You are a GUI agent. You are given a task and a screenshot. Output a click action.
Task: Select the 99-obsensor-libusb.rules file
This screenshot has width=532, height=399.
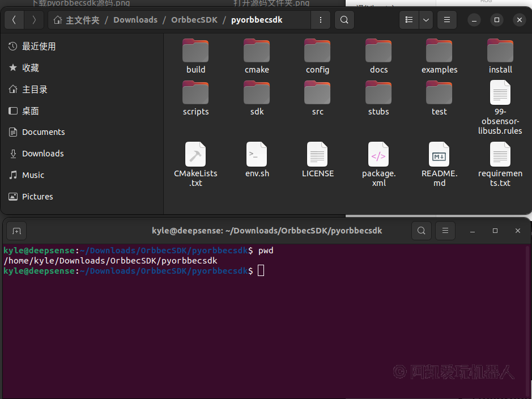point(500,108)
